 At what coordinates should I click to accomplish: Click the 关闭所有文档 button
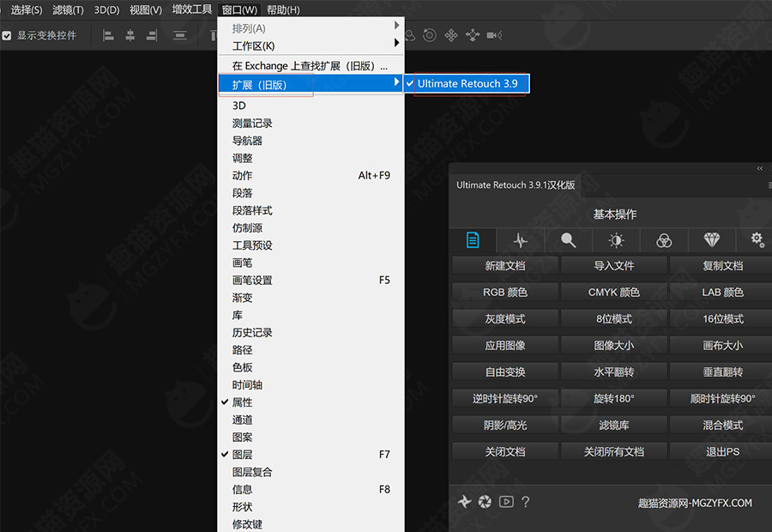[x=614, y=451]
